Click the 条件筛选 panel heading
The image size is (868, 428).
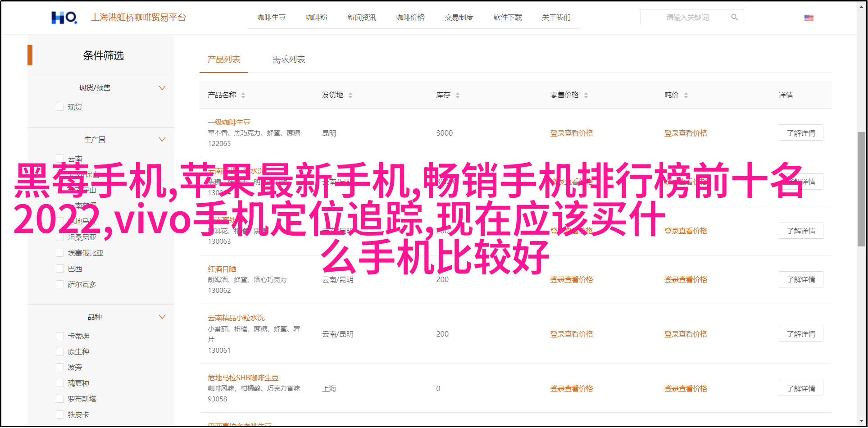tap(103, 55)
